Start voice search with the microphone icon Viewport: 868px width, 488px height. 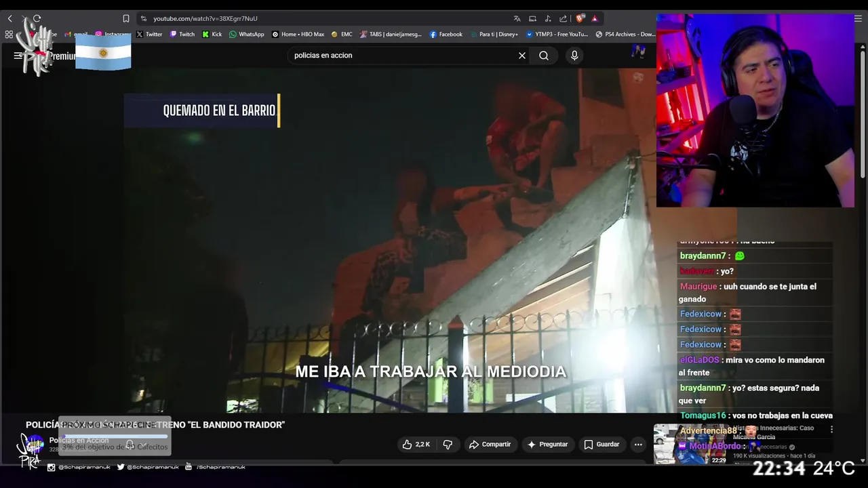(x=574, y=56)
